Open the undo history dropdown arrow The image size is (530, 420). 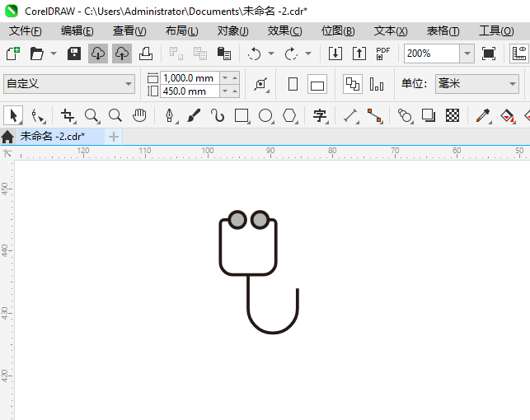271,54
